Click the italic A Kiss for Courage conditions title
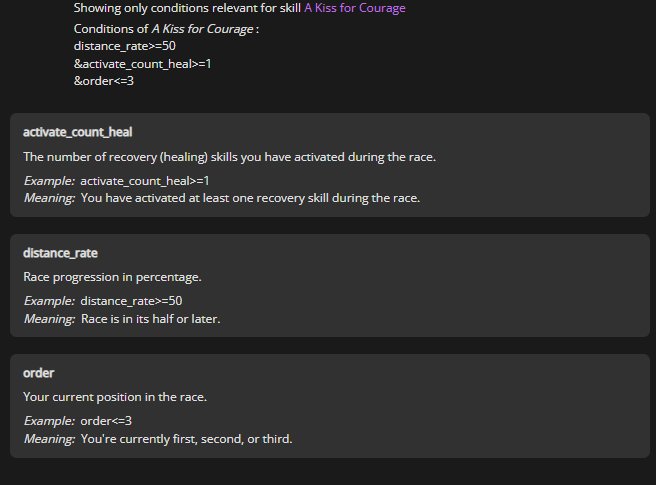The image size is (656, 485). 202,29
